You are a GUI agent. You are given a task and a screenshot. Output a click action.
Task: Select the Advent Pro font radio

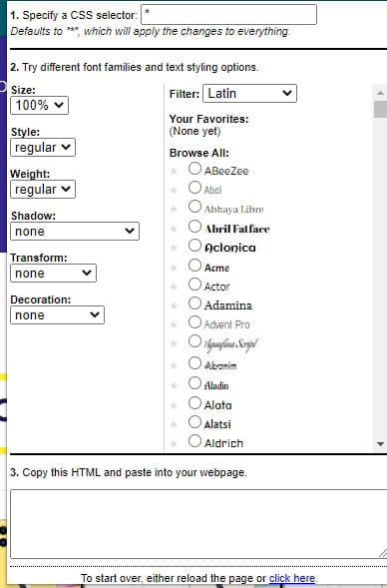click(194, 322)
